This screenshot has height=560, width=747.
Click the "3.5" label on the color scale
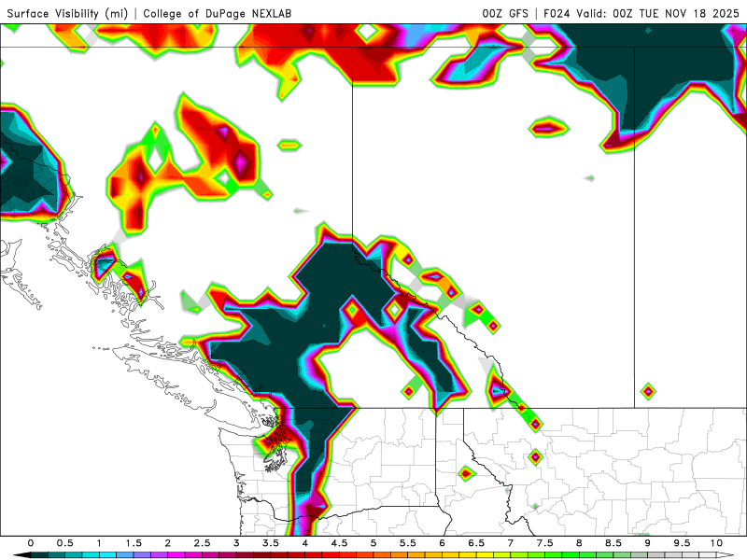[x=271, y=543]
